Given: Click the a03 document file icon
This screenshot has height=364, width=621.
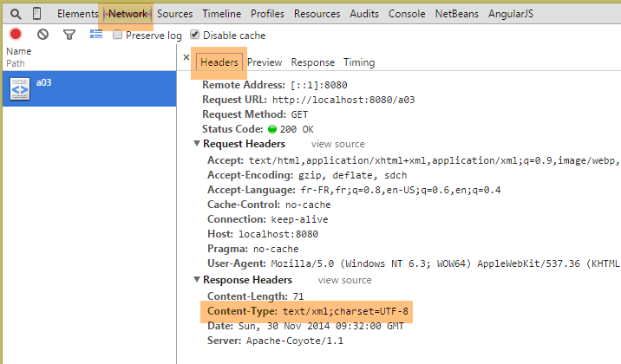Looking at the screenshot, I should [x=21, y=88].
